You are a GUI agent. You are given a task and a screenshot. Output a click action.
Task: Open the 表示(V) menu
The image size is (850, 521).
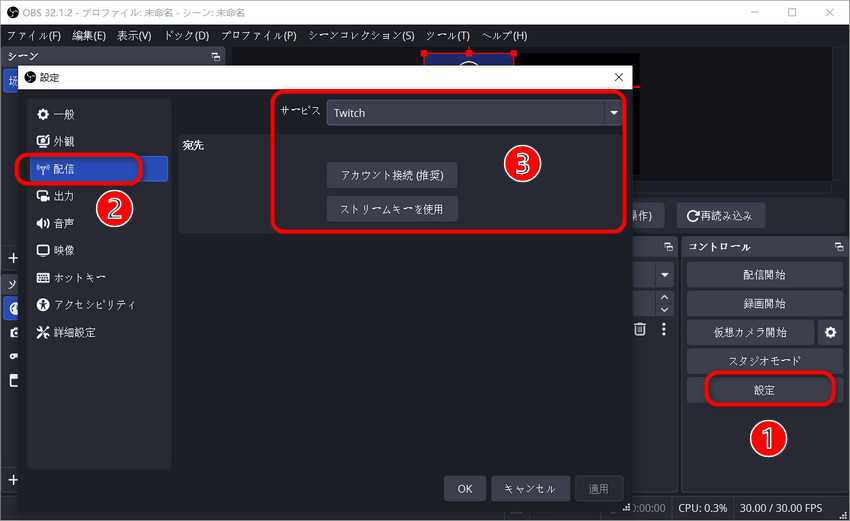[x=134, y=36]
